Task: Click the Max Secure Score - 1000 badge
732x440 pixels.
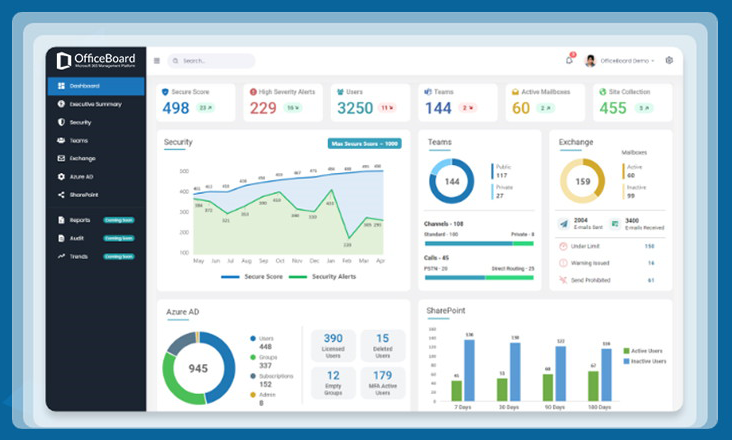Action: tap(365, 144)
